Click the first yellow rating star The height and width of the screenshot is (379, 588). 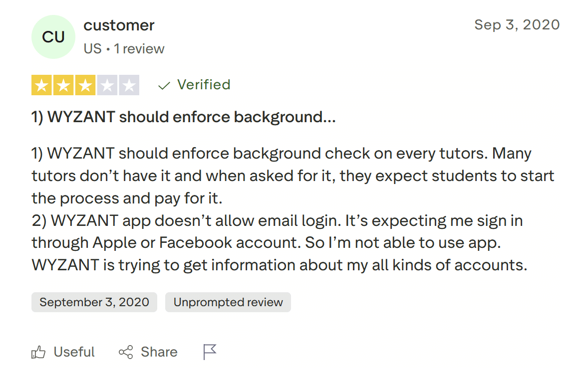point(42,86)
